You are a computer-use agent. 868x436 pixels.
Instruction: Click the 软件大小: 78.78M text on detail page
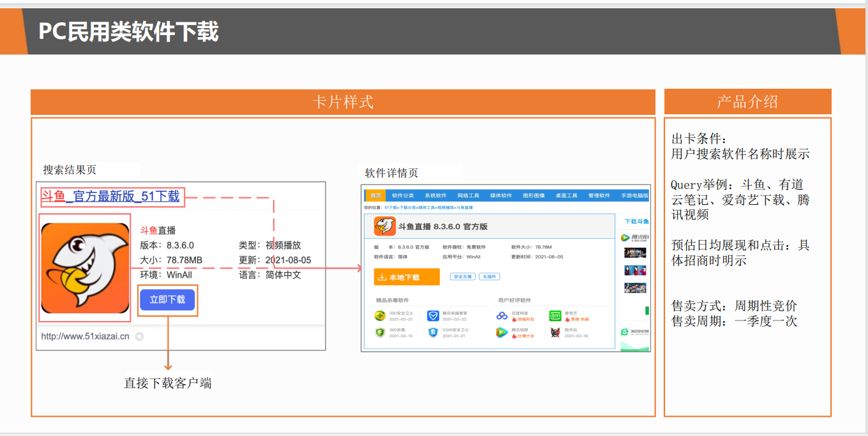pyautogui.click(x=531, y=247)
